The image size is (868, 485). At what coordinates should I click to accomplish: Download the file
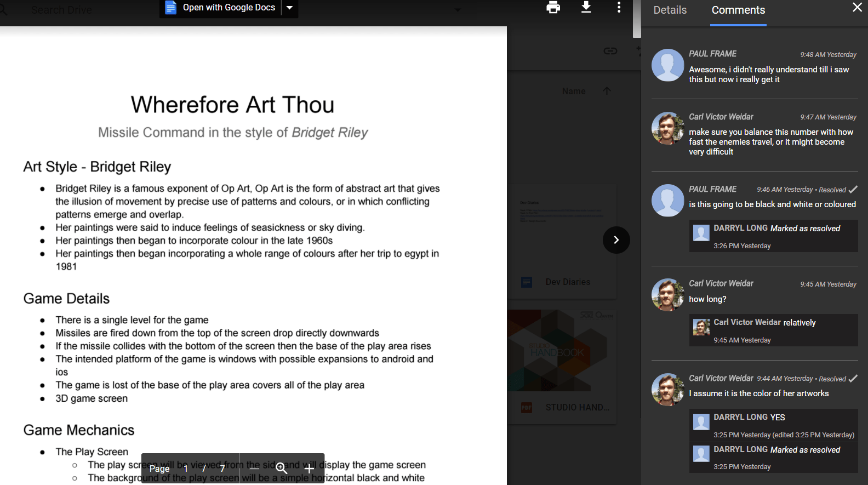click(586, 7)
